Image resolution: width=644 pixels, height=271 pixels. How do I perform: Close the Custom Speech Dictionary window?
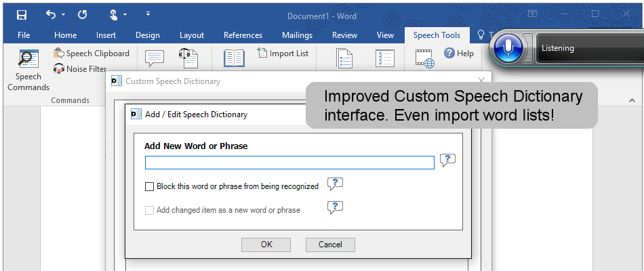pos(481,81)
